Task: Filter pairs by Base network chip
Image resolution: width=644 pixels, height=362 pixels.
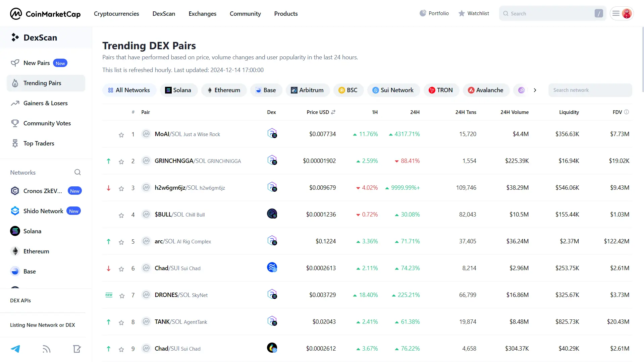Action: (x=266, y=90)
